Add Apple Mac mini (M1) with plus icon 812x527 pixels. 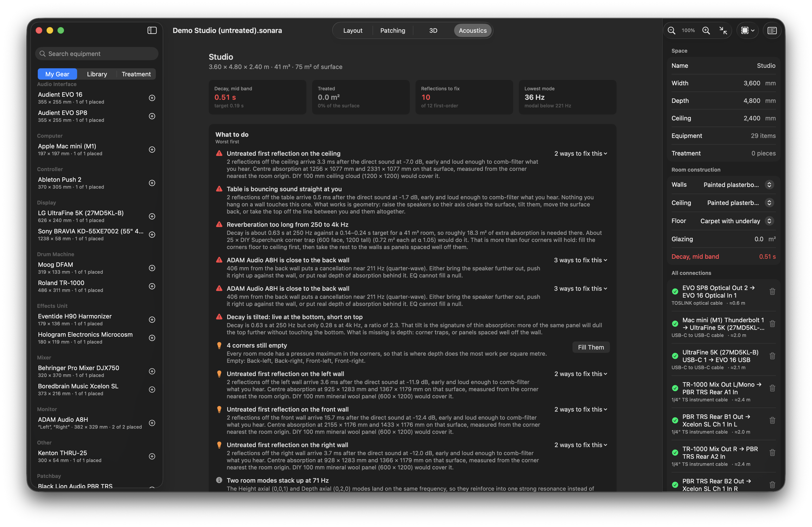coord(152,149)
